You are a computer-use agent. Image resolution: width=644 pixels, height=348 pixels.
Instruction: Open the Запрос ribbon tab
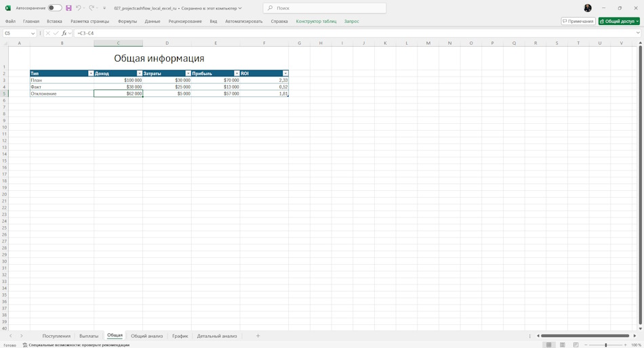coord(352,22)
